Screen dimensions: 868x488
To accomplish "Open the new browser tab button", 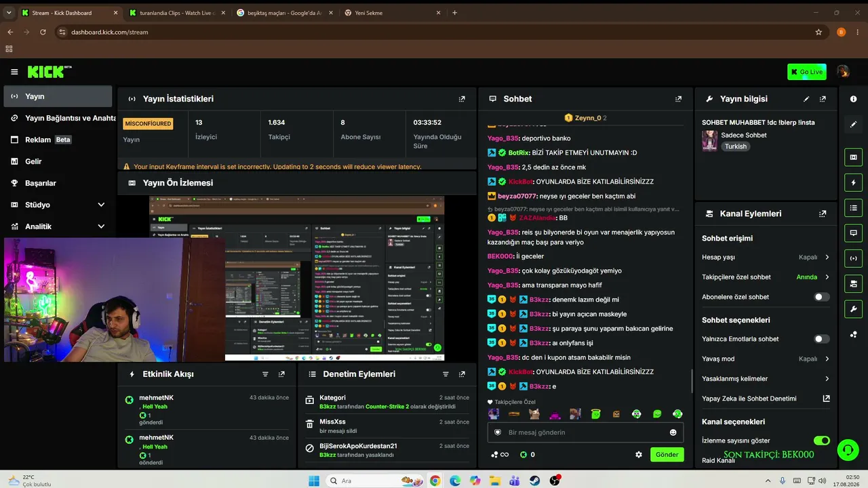I will [x=454, y=13].
